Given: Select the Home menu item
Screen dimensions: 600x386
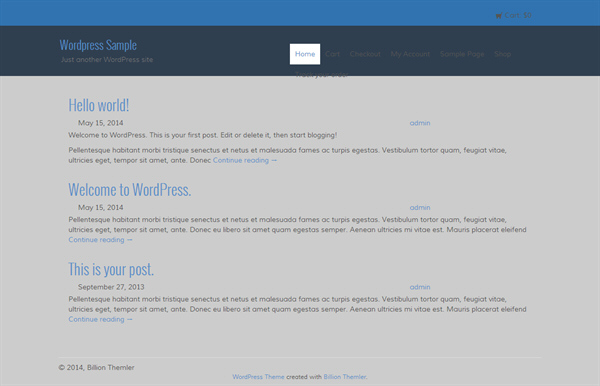Looking at the screenshot, I should click(305, 54).
